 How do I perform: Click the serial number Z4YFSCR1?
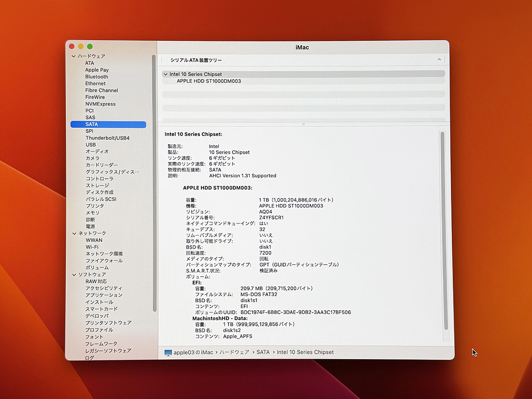(x=271, y=218)
